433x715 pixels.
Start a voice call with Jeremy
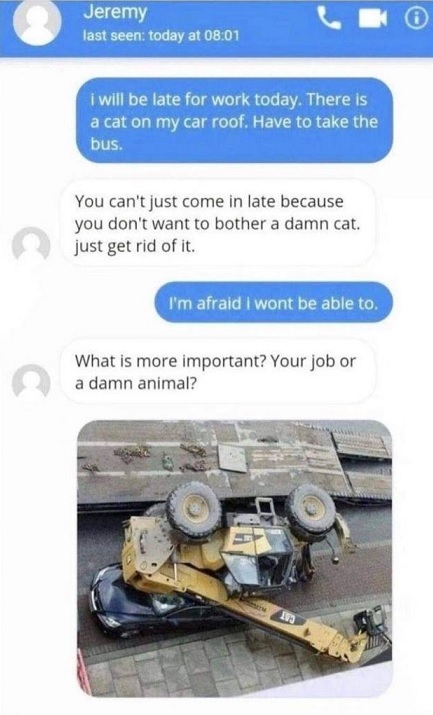[x=328, y=18]
